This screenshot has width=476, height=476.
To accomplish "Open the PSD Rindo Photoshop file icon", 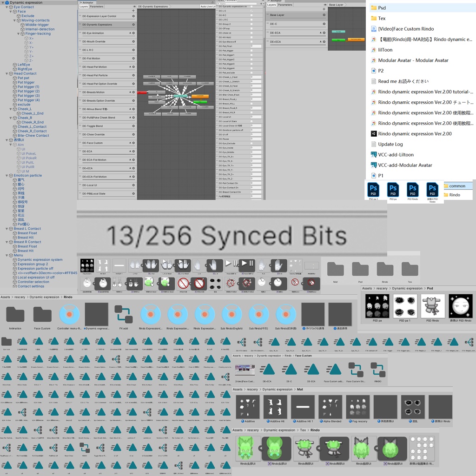I will [x=413, y=190].
